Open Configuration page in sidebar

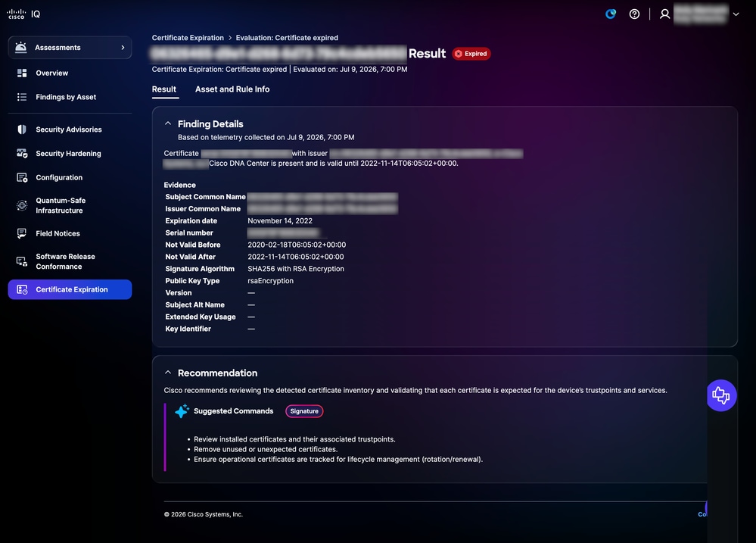tap(59, 178)
